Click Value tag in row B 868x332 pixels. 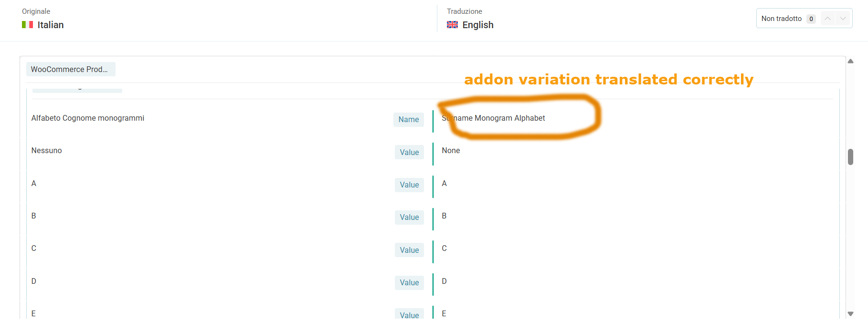(409, 218)
